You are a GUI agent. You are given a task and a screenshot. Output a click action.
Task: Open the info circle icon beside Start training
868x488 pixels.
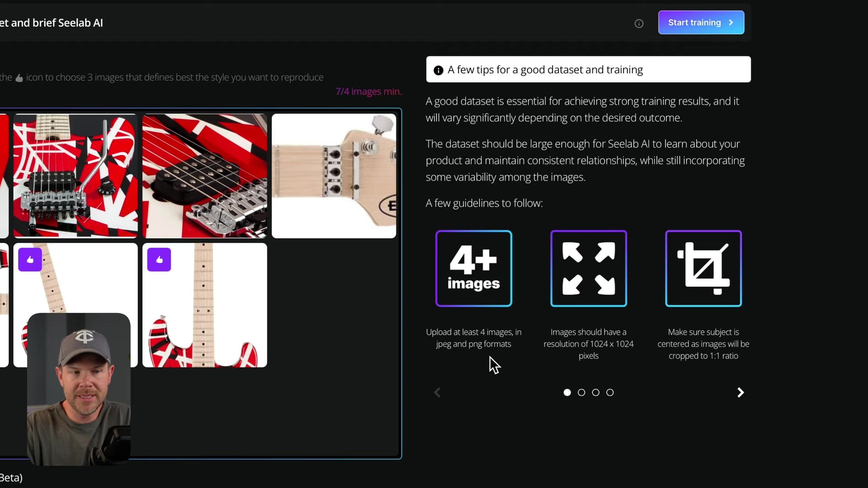click(x=639, y=23)
